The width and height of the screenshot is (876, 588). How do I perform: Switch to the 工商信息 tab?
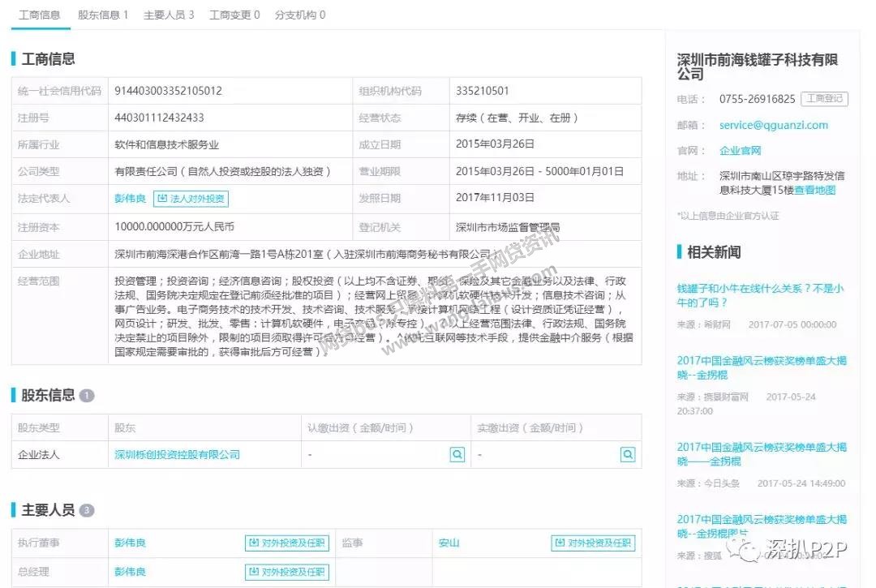(40, 15)
